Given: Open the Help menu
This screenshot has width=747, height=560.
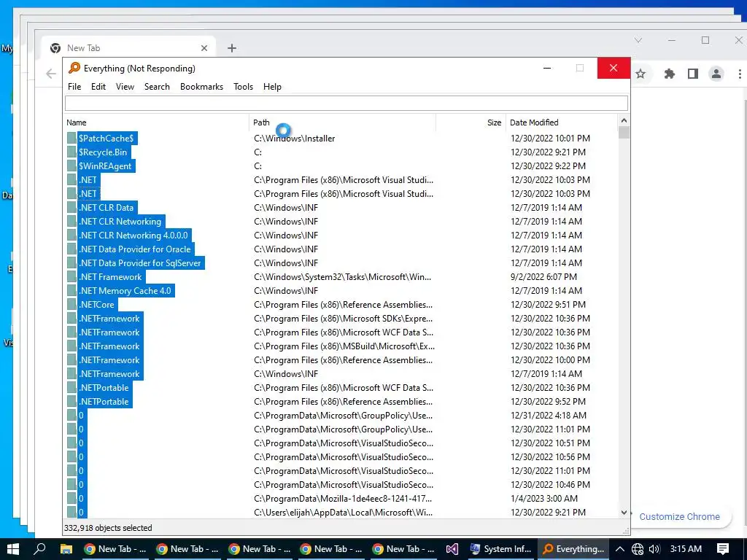Looking at the screenshot, I should [x=272, y=87].
